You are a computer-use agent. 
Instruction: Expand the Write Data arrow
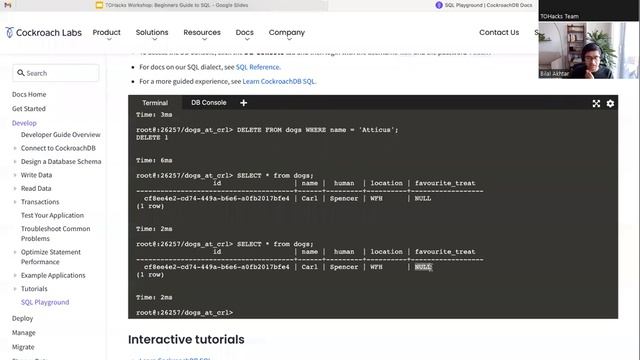tap(15, 175)
